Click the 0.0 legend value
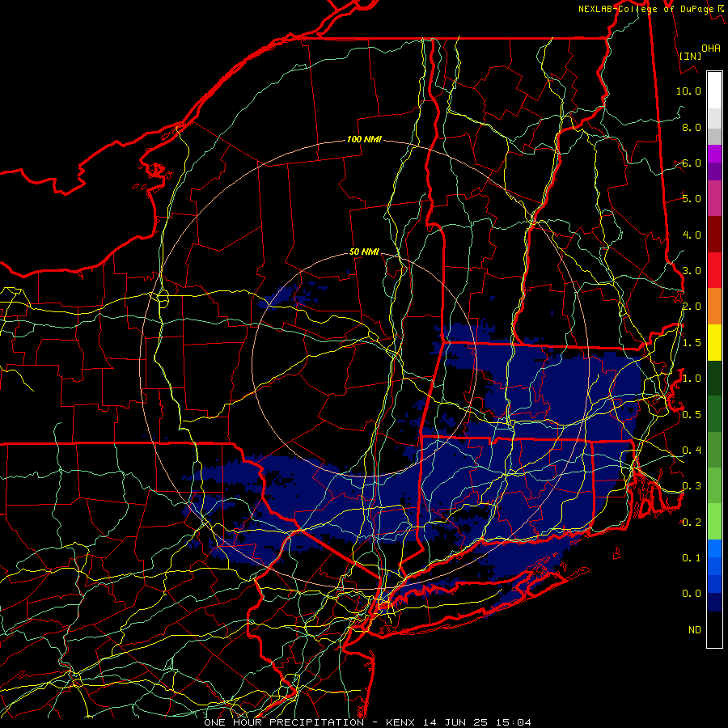Viewport: 728px width, 728px height. point(692,594)
